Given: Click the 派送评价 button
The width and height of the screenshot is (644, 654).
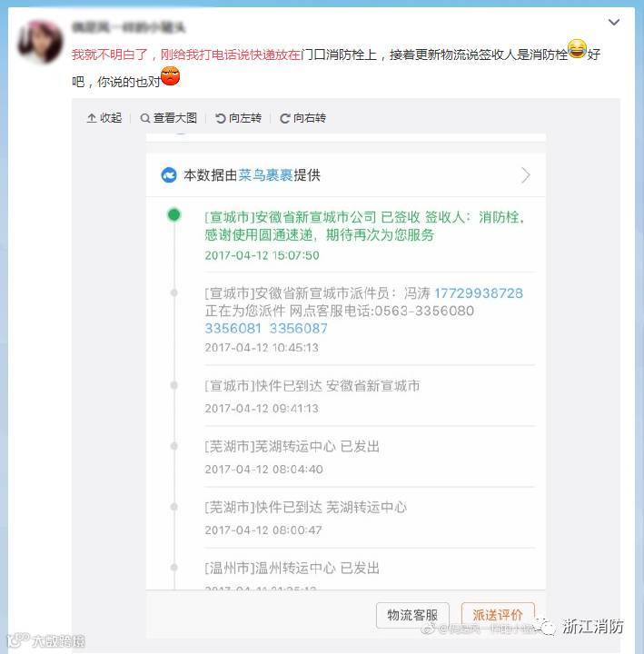Looking at the screenshot, I should [498, 615].
